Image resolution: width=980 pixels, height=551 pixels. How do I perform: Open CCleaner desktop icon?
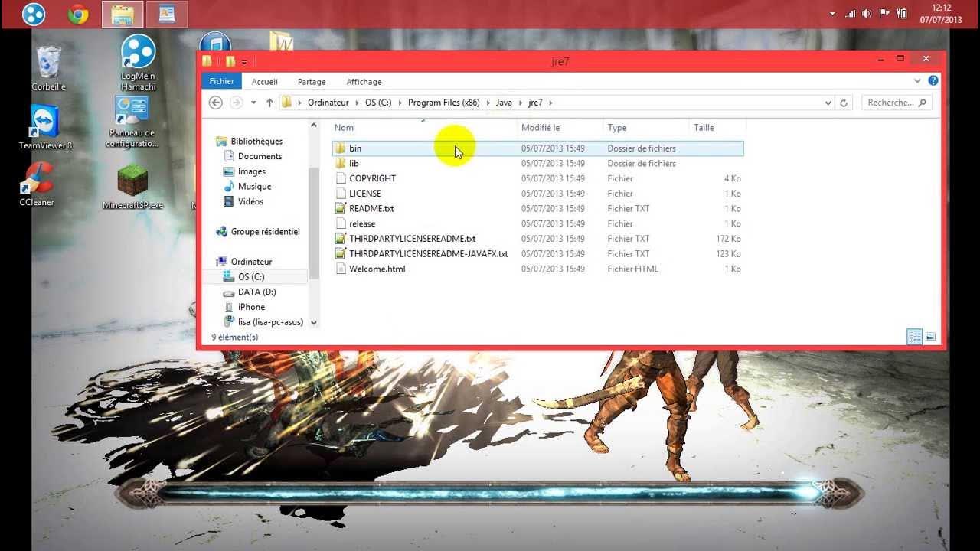(x=37, y=184)
